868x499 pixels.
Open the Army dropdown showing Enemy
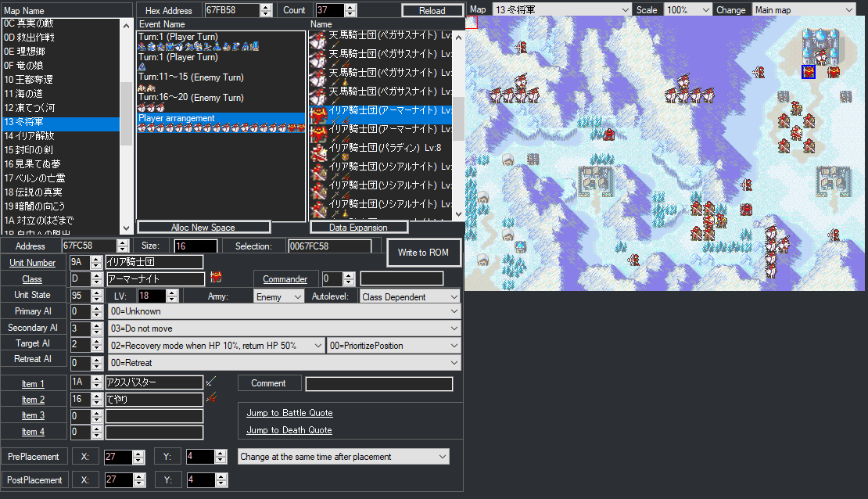[278, 297]
